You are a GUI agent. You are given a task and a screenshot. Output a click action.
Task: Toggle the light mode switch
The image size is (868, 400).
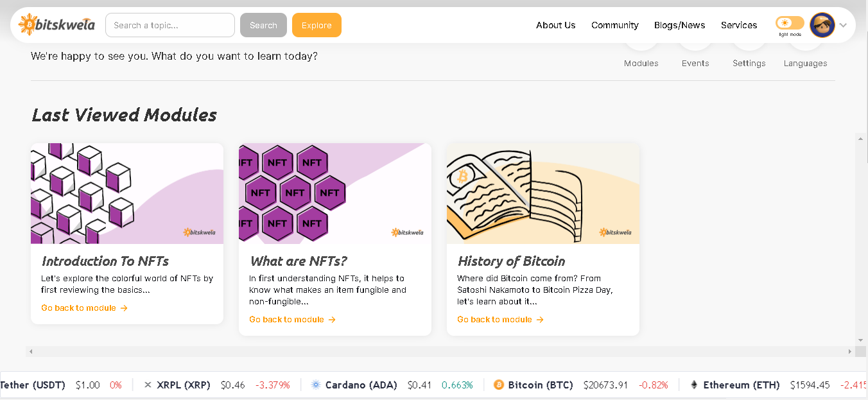[x=790, y=23]
